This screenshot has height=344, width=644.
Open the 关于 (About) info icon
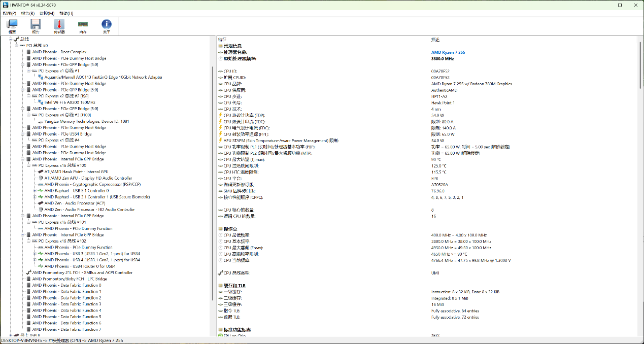[107, 25]
